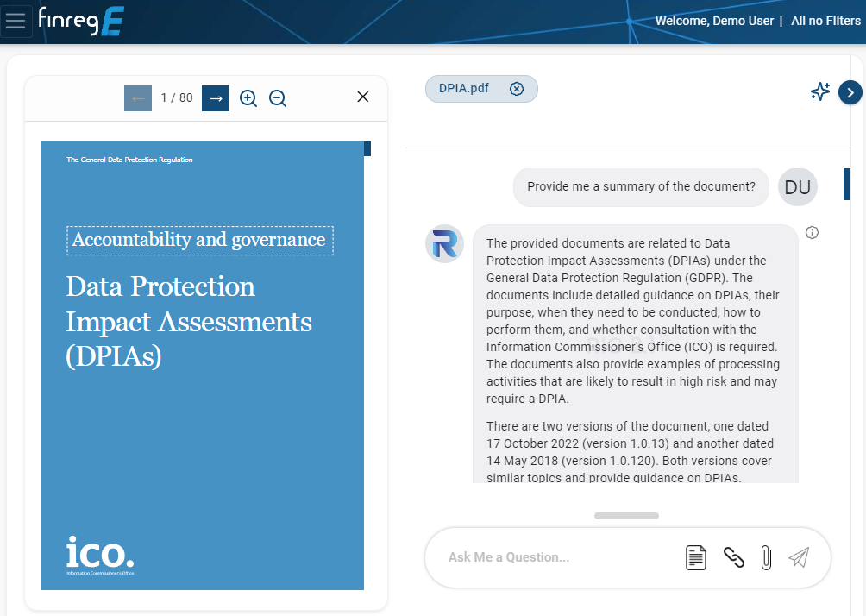Zoom in the PDF viewer
This screenshot has width=866, height=616.
point(248,98)
